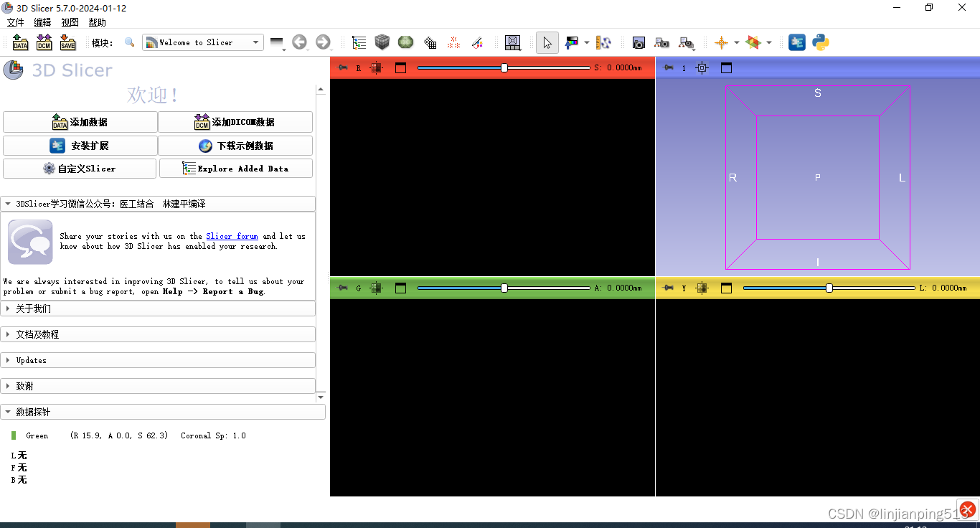This screenshot has width=980, height=528.
Task: Click the module search magnifier icon
Action: pyautogui.click(x=129, y=42)
